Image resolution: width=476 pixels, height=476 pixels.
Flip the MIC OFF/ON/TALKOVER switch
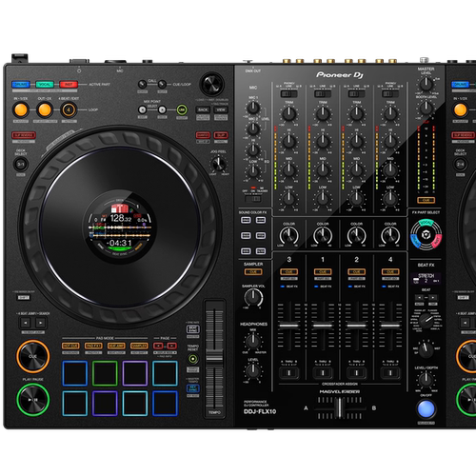point(253,199)
